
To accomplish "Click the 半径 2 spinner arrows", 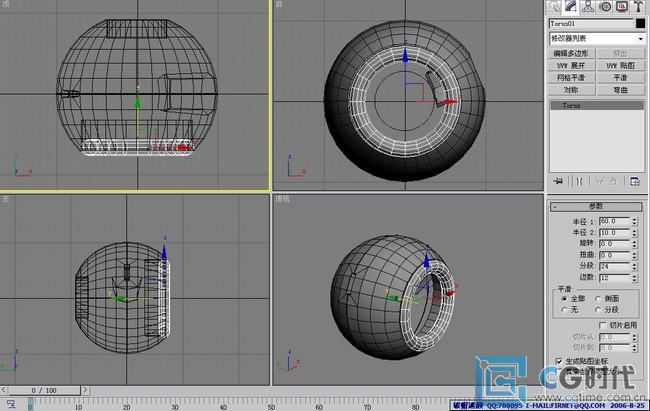I will pos(634,233).
